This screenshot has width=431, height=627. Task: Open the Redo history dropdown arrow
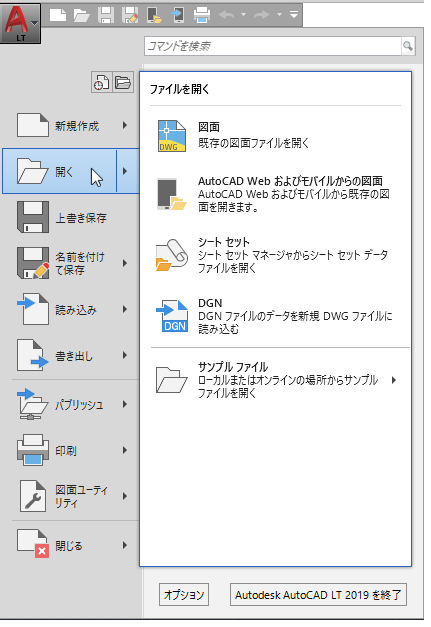click(279, 15)
